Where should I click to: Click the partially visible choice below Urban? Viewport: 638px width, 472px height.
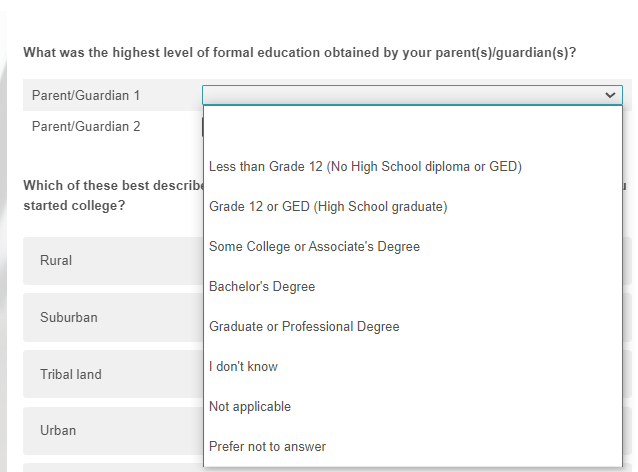click(110, 467)
